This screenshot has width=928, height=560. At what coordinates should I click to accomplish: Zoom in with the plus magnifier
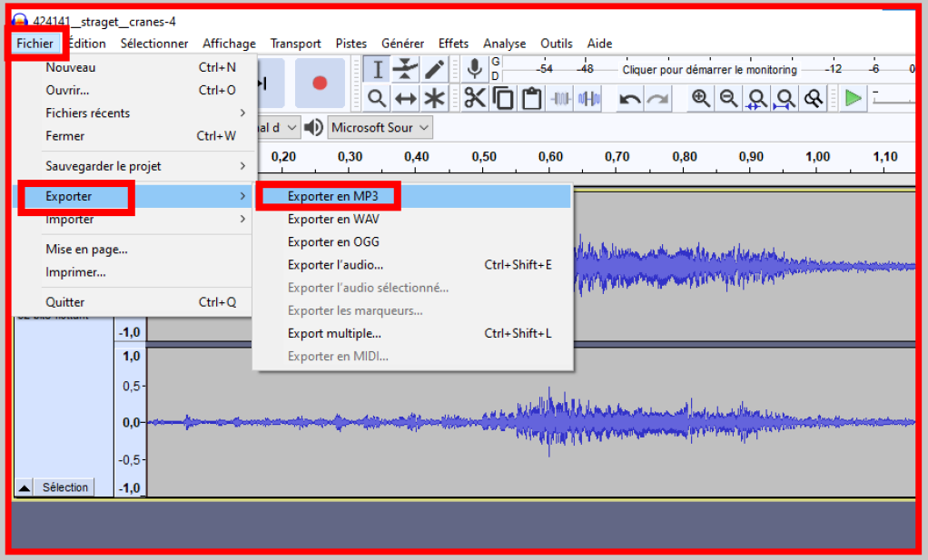pos(700,98)
